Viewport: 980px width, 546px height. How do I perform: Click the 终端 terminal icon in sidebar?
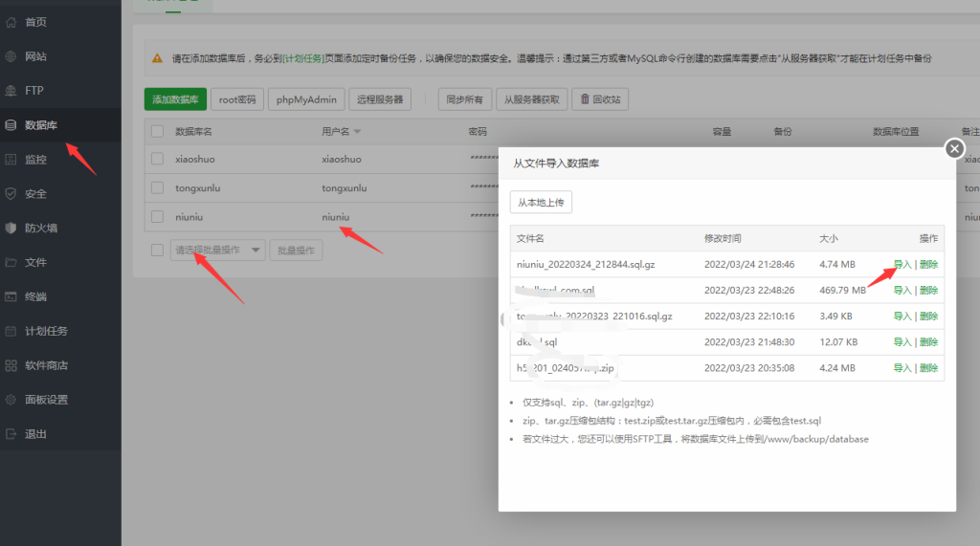[x=11, y=297]
